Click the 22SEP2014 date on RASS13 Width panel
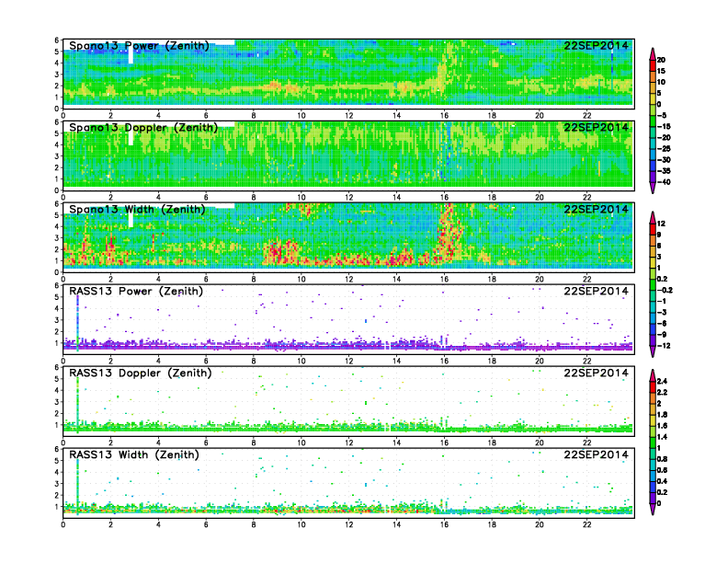728x563 pixels. tap(596, 454)
